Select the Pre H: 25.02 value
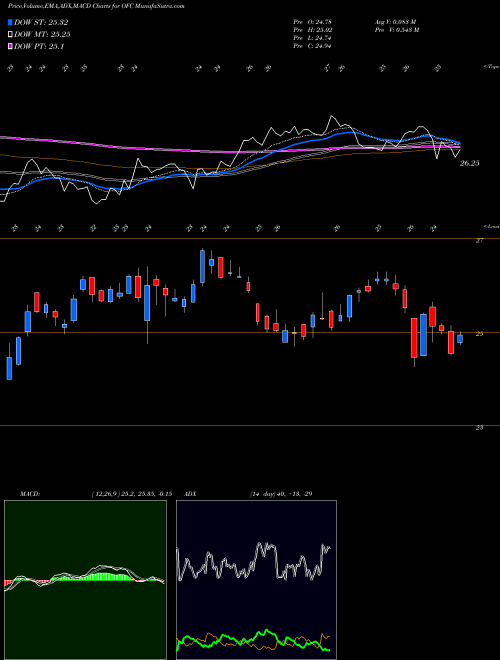This screenshot has height=660, width=500. pyautogui.click(x=313, y=30)
